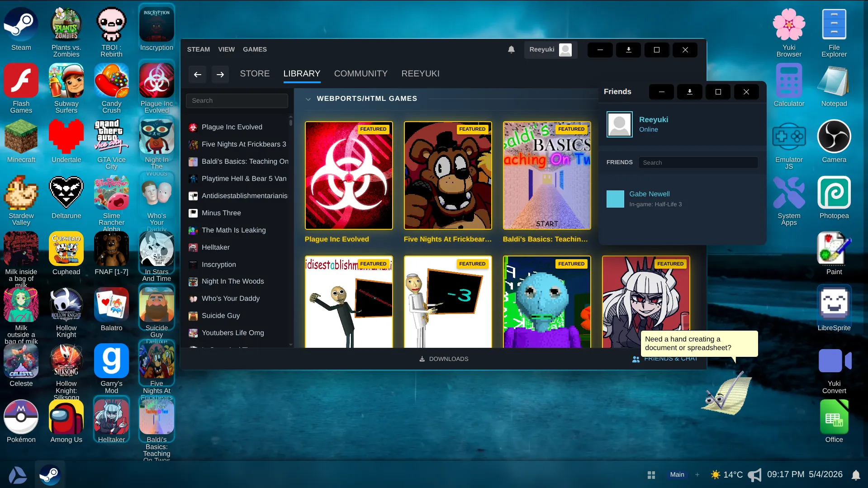Click Steam notification bell icon

[511, 50]
